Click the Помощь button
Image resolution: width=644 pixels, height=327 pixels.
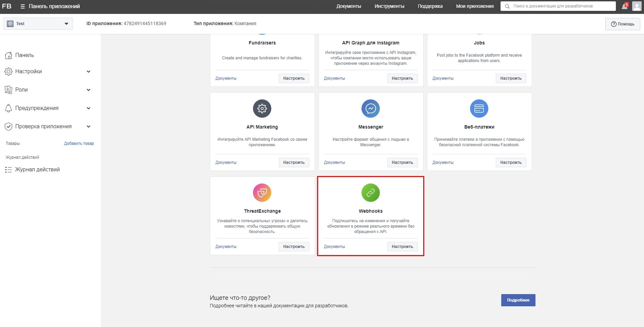pos(623,24)
